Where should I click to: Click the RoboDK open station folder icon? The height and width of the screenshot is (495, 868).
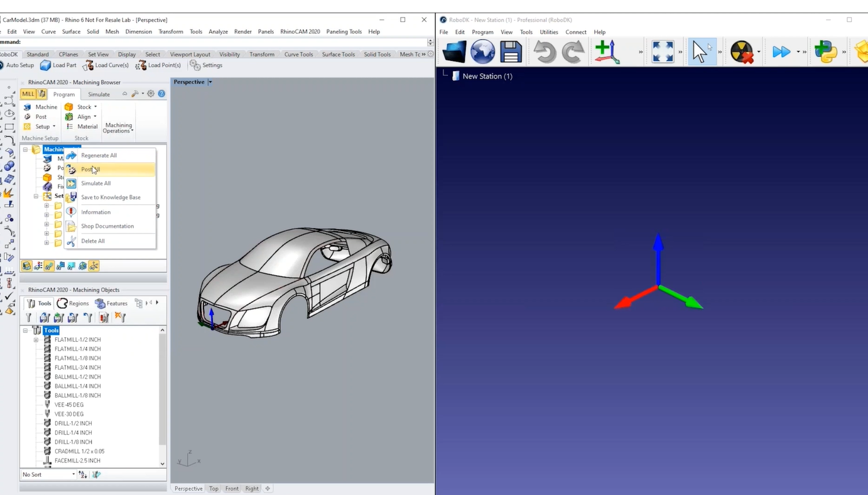click(454, 52)
